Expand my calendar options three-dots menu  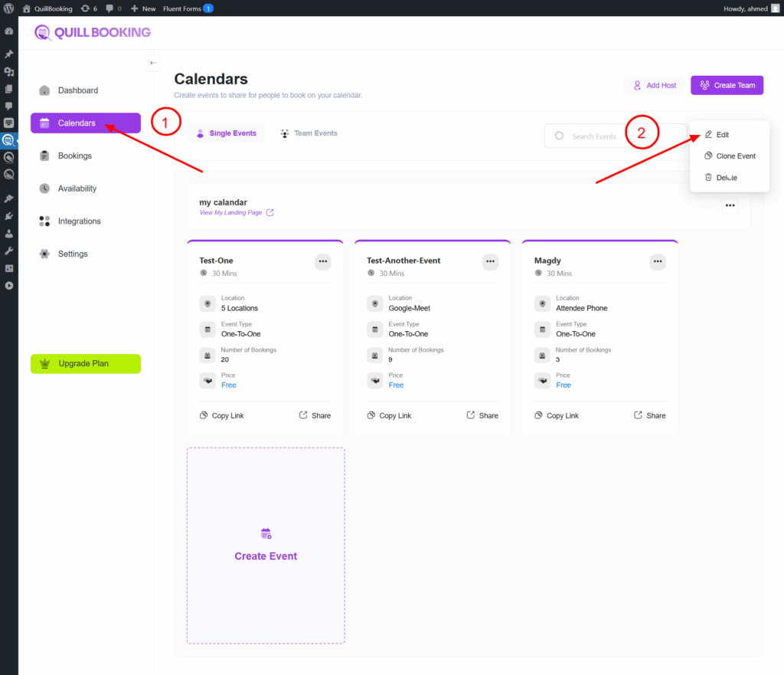(x=730, y=205)
